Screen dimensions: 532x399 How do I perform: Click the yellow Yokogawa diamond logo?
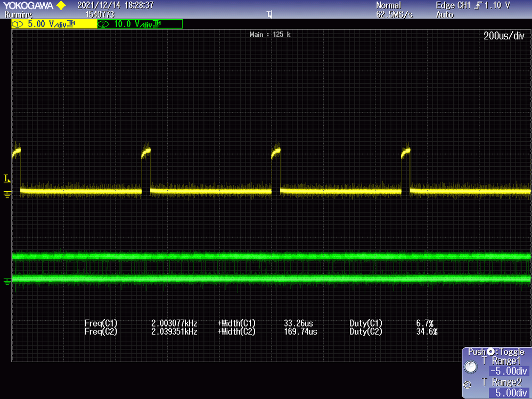pos(61,5)
